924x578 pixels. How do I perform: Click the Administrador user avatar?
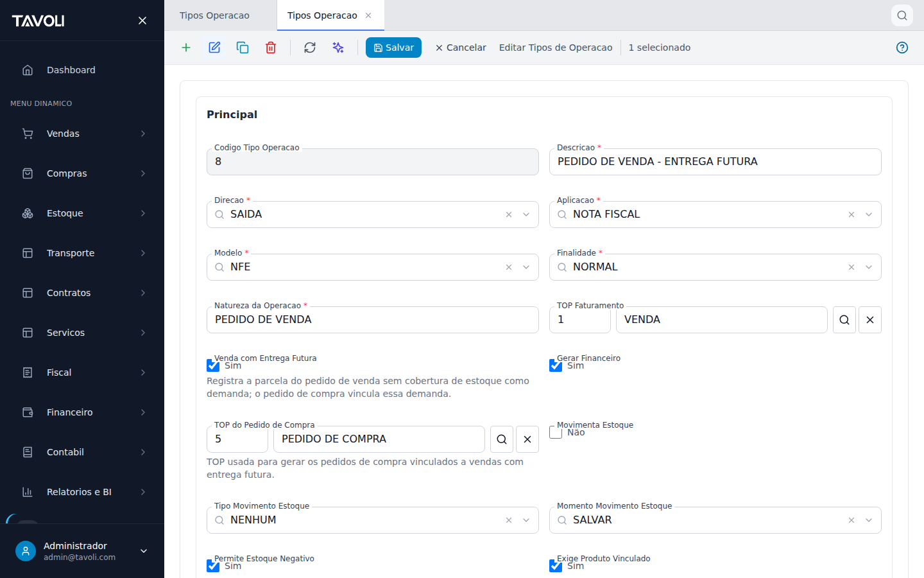coord(26,551)
